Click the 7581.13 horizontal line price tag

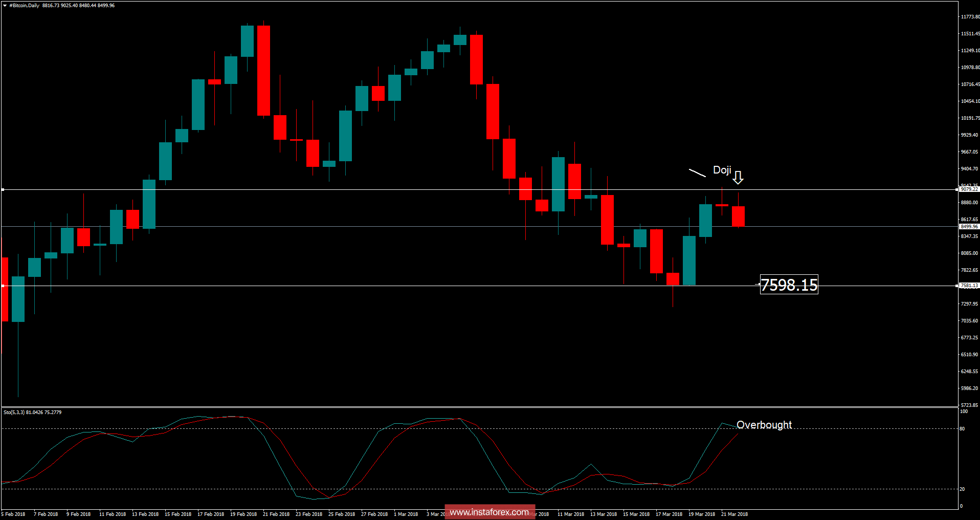969,286
